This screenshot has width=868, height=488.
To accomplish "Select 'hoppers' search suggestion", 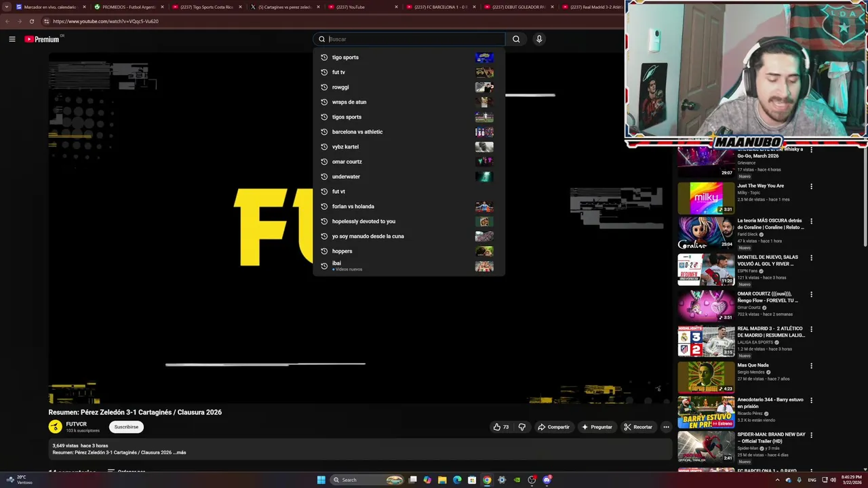I will [408, 251].
